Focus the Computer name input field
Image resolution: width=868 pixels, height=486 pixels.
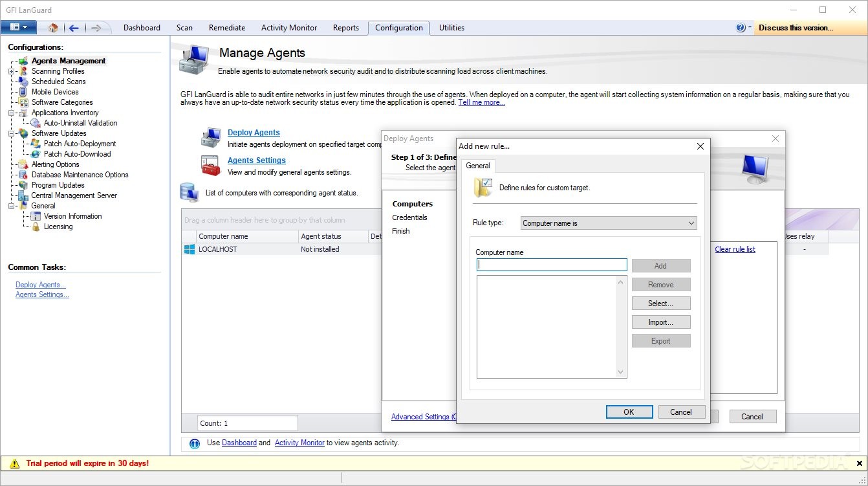[552, 265]
